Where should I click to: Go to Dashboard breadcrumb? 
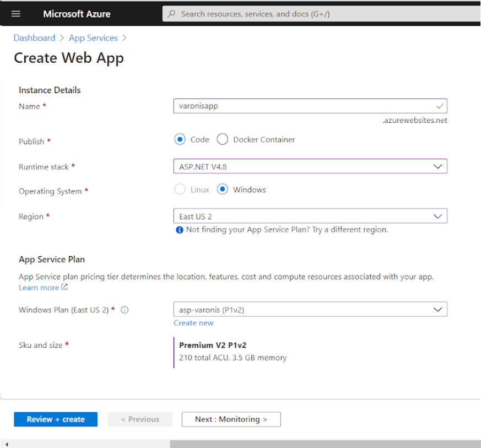pyautogui.click(x=34, y=37)
